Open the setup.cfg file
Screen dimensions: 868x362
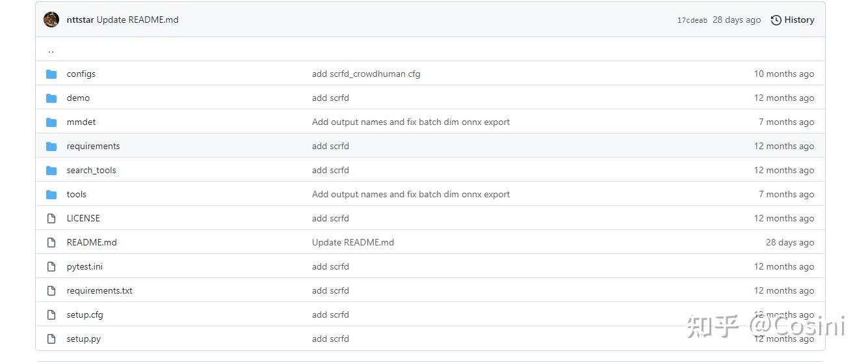click(85, 315)
